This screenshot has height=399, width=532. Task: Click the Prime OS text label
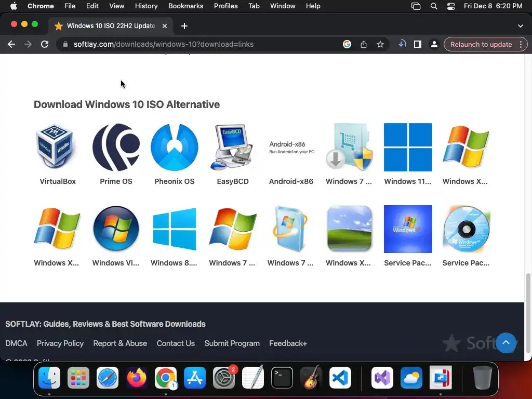(x=116, y=181)
